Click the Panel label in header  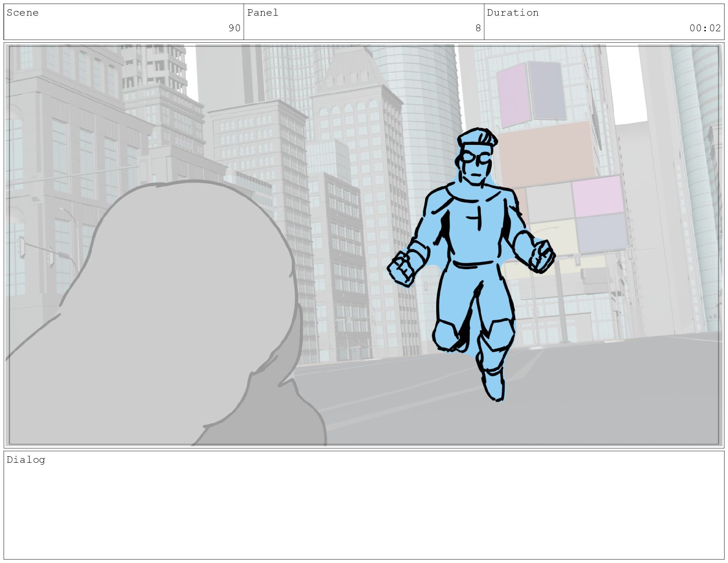pyautogui.click(x=262, y=13)
